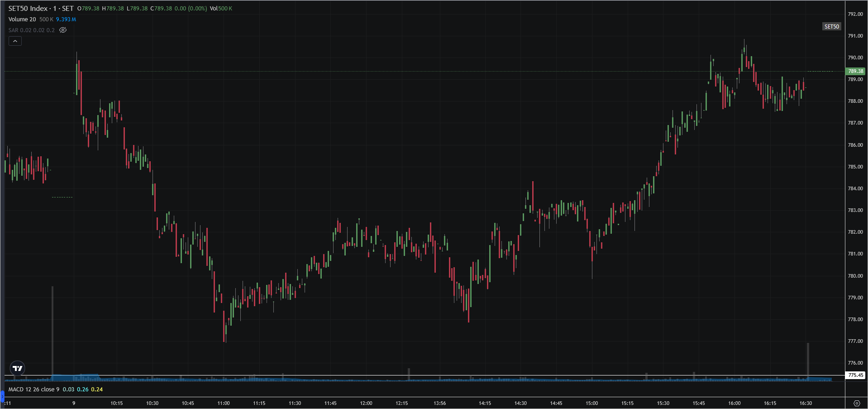Select the MACD 12 26 close 9 legend

pyautogui.click(x=34, y=390)
